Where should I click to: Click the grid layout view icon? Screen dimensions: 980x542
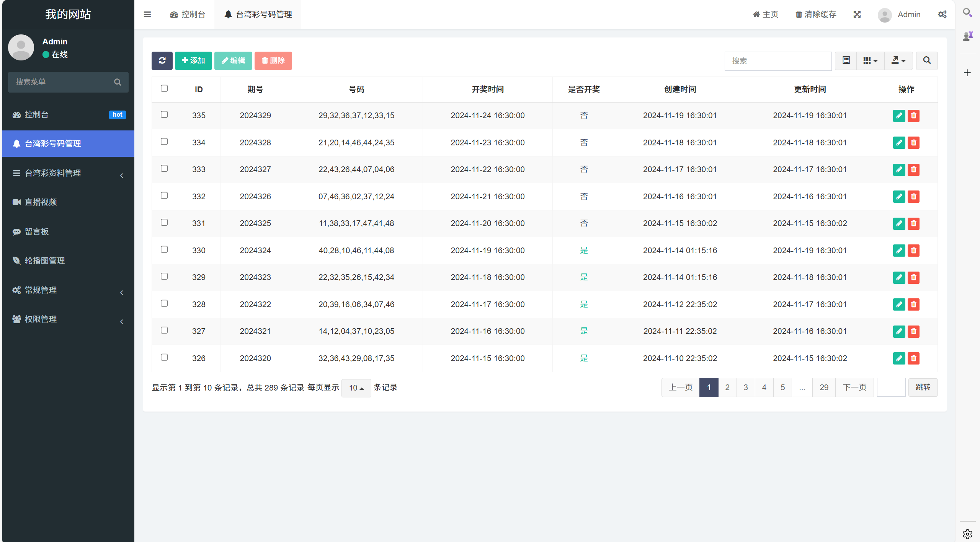point(869,61)
